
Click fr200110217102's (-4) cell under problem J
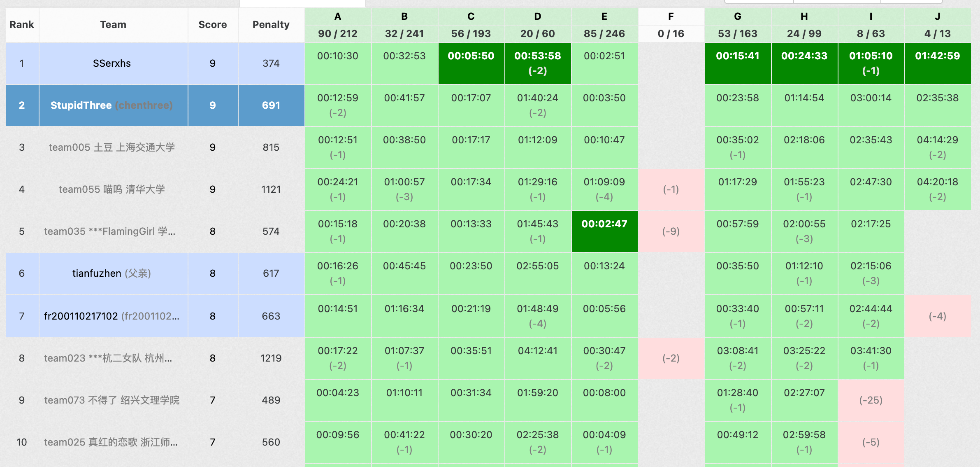click(x=937, y=316)
